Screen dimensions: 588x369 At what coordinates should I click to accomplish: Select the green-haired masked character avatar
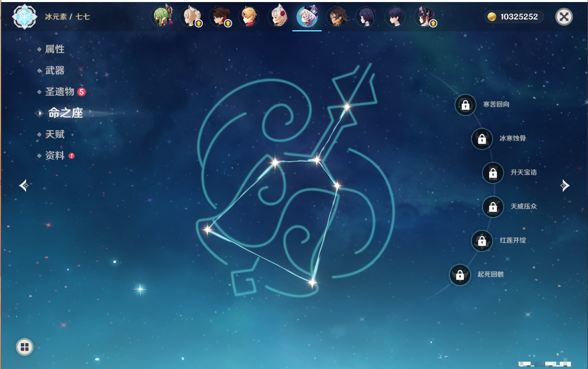[x=163, y=16]
